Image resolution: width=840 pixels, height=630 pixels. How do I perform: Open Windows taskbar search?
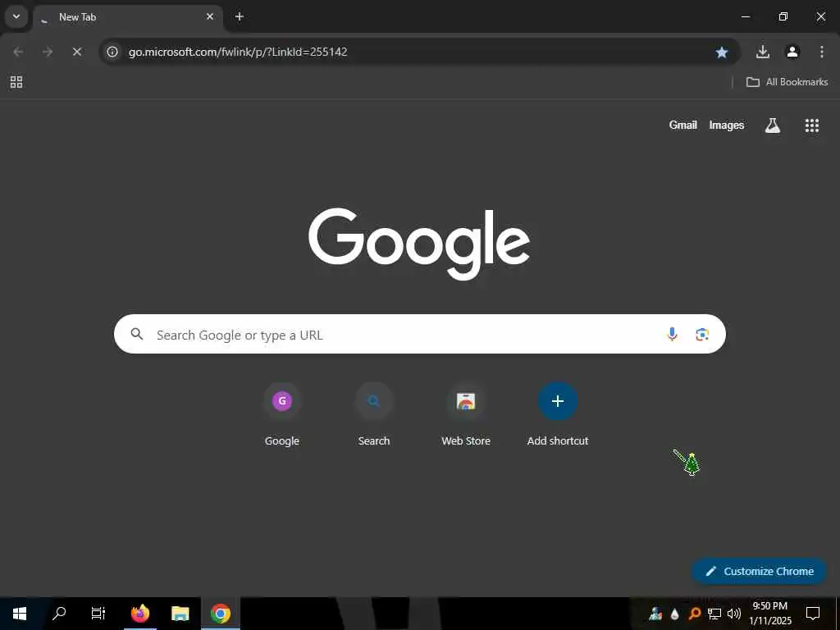pyautogui.click(x=59, y=614)
